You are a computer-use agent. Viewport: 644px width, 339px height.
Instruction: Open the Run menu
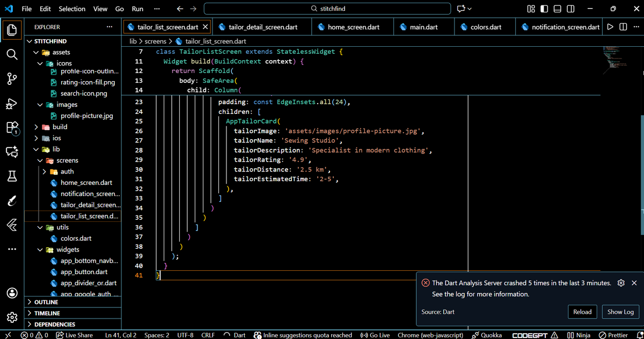pos(137,8)
